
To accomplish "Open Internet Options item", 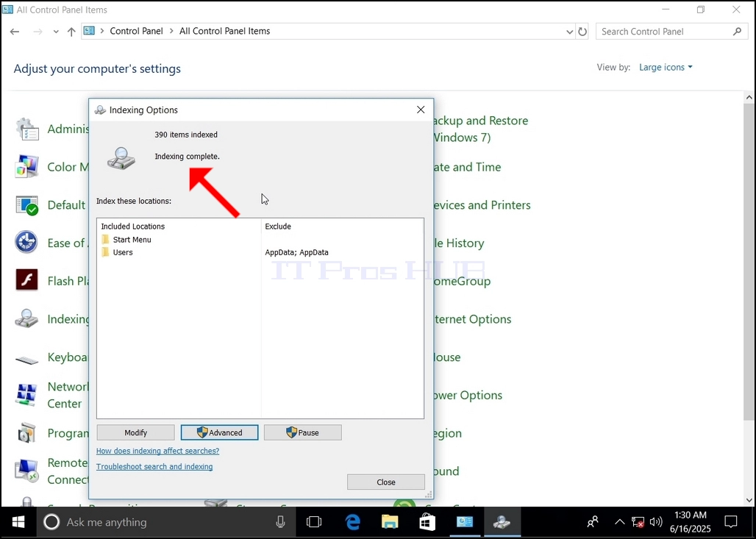I will [472, 319].
